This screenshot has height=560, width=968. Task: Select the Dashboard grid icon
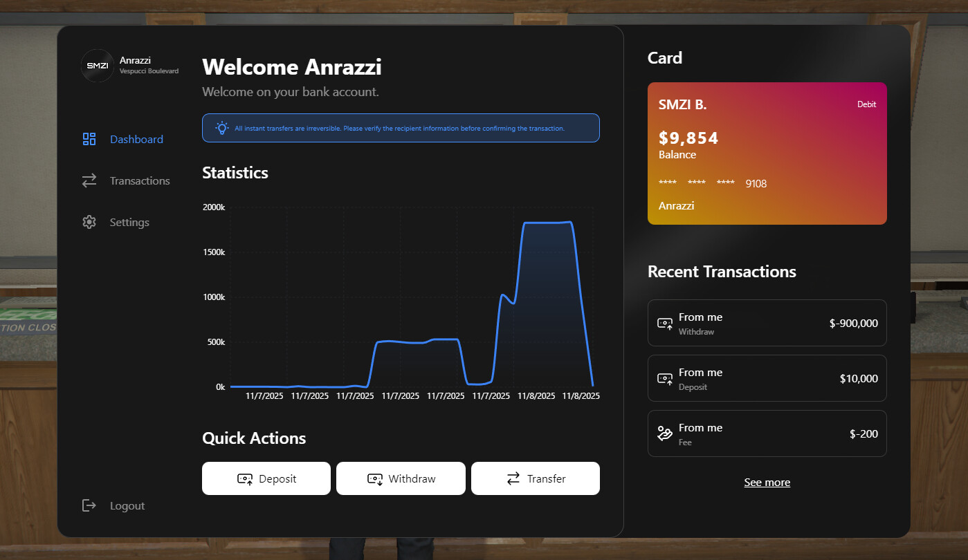pyautogui.click(x=89, y=139)
